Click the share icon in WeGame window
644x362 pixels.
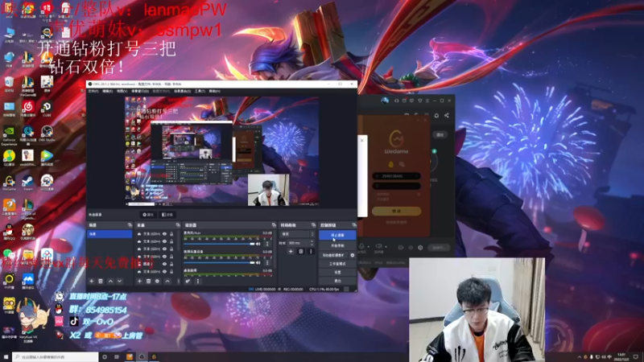coord(447,115)
